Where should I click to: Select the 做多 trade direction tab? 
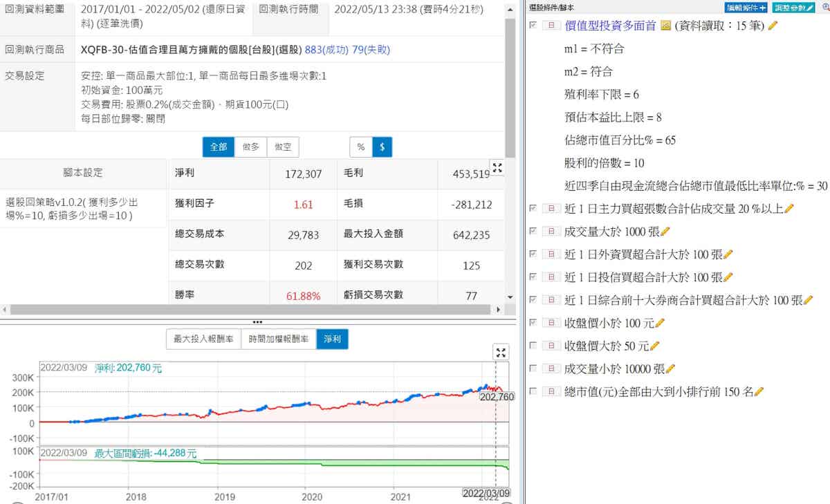(x=250, y=147)
